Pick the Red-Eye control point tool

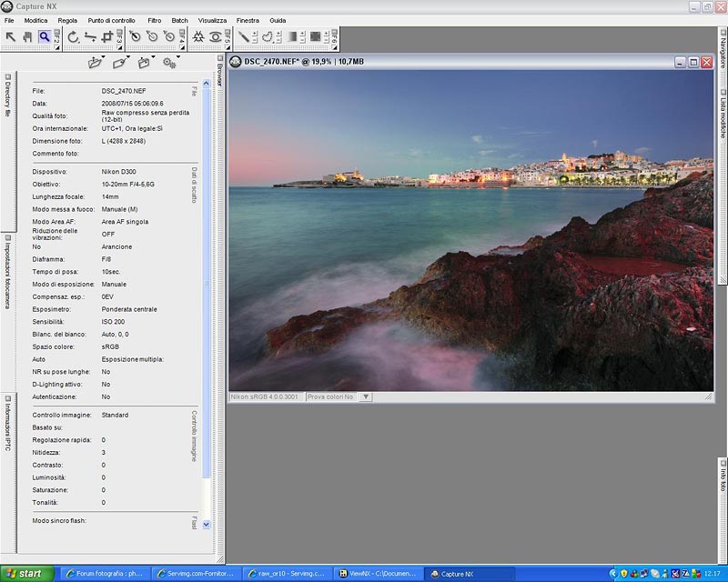pos(216,37)
